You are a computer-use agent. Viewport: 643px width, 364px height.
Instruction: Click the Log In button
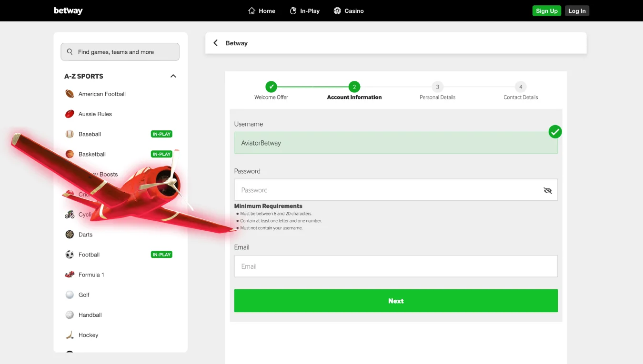[x=577, y=11]
